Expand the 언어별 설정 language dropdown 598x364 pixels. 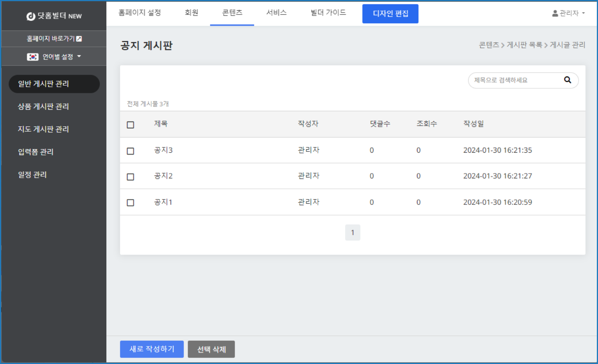tap(79, 56)
